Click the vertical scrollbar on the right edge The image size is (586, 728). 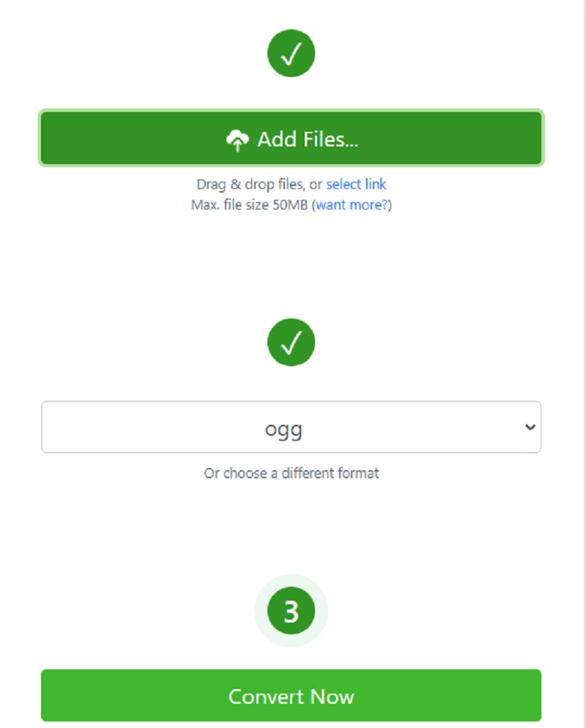(584, 364)
